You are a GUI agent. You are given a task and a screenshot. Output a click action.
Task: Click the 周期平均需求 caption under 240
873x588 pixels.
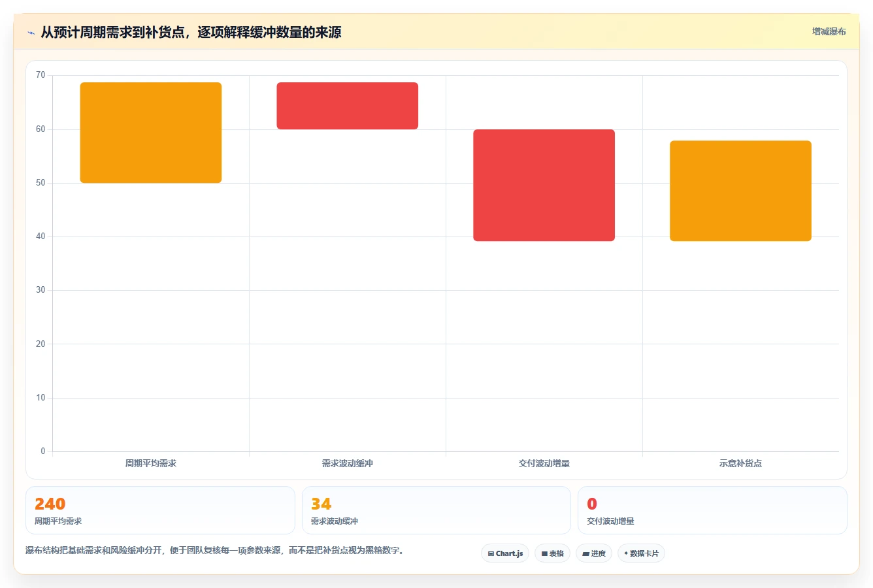(58, 521)
